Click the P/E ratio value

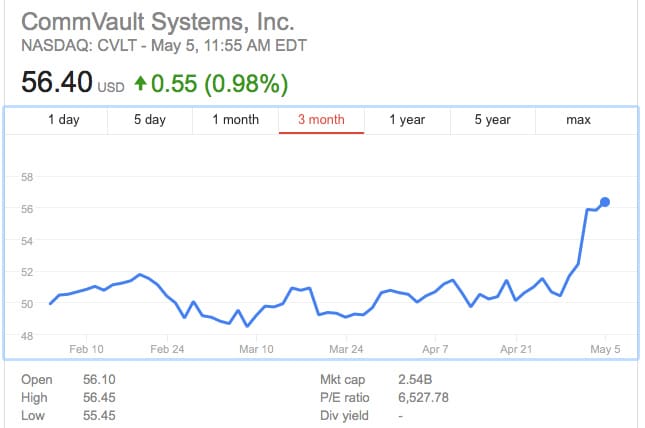pyautogui.click(x=423, y=398)
